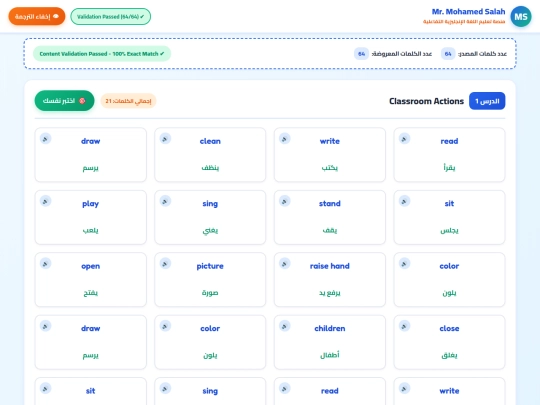This screenshot has width=540, height=405.
Task: Click the Arabic translation يرفع يد
Action: [330, 293]
